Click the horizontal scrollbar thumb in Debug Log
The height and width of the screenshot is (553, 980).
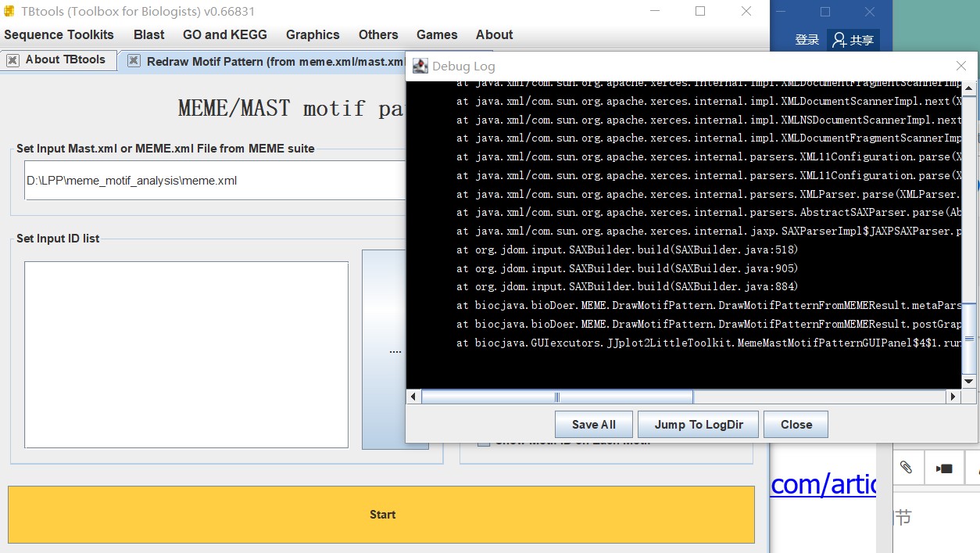556,397
